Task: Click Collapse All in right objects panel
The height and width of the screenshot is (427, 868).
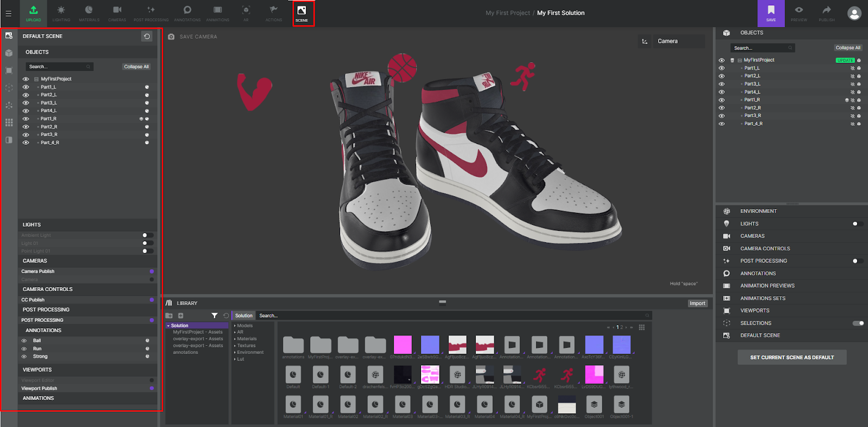Action: pyautogui.click(x=848, y=48)
